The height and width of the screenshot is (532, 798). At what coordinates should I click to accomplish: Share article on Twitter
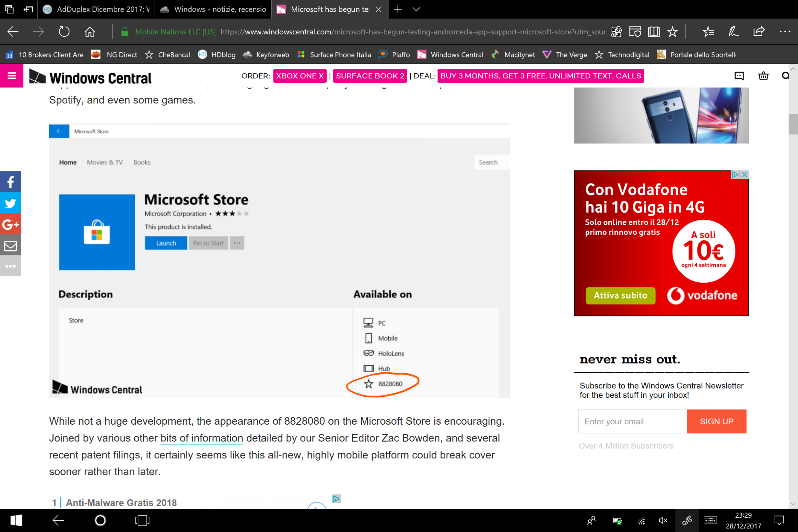(10, 203)
